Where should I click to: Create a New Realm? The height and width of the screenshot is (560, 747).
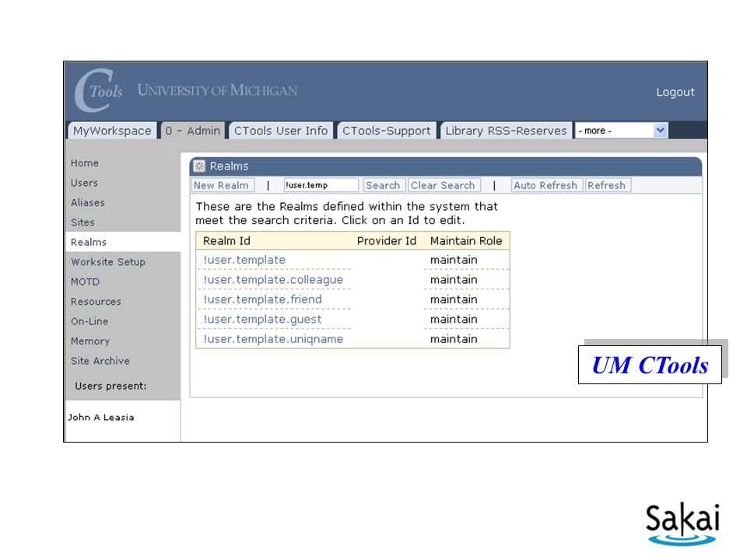tap(222, 185)
